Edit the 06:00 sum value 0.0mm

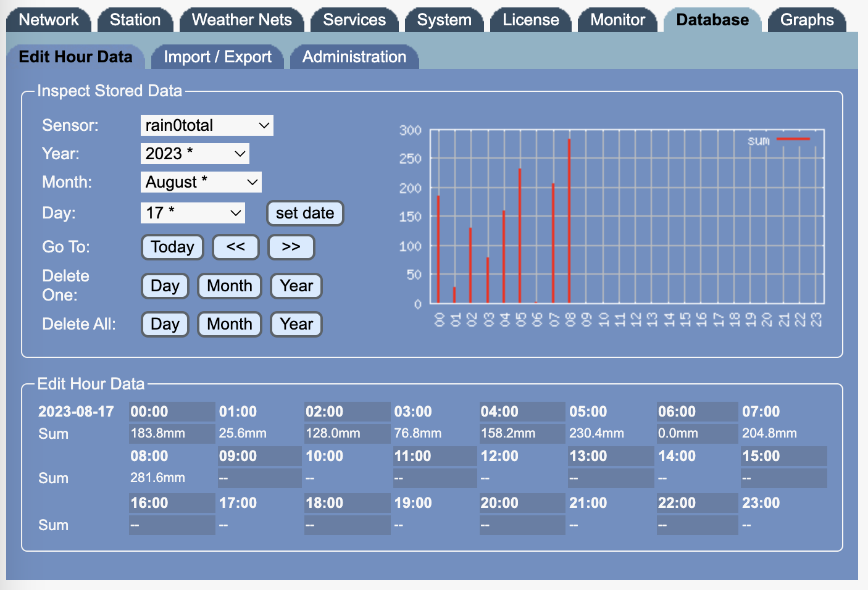[x=697, y=433]
